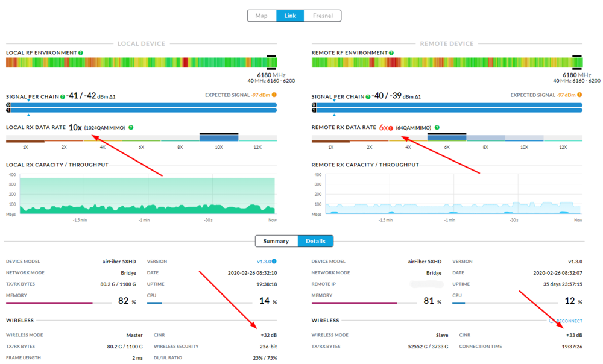Viewport: 603px width, 364px height.
Task: Switch to the Map tab
Action: coord(262,16)
